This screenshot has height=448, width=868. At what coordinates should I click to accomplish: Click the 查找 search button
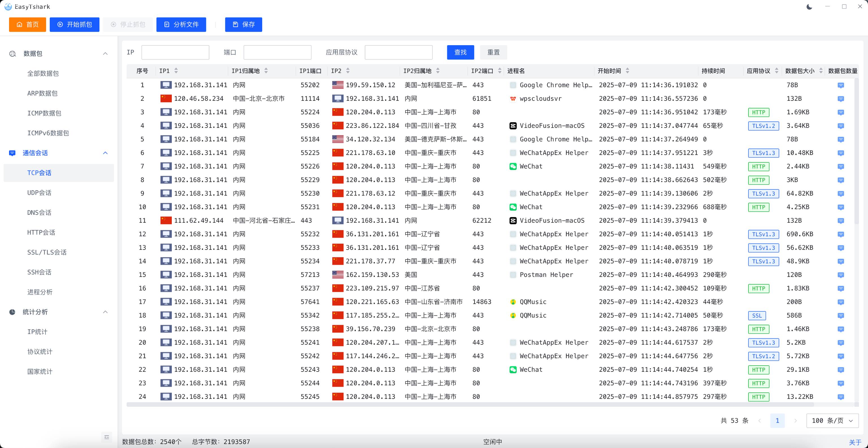460,52
